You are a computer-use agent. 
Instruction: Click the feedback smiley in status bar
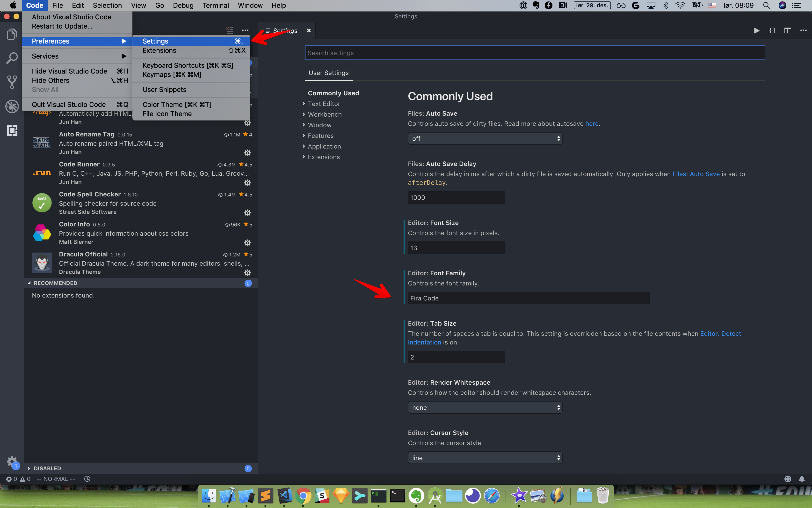(x=788, y=479)
